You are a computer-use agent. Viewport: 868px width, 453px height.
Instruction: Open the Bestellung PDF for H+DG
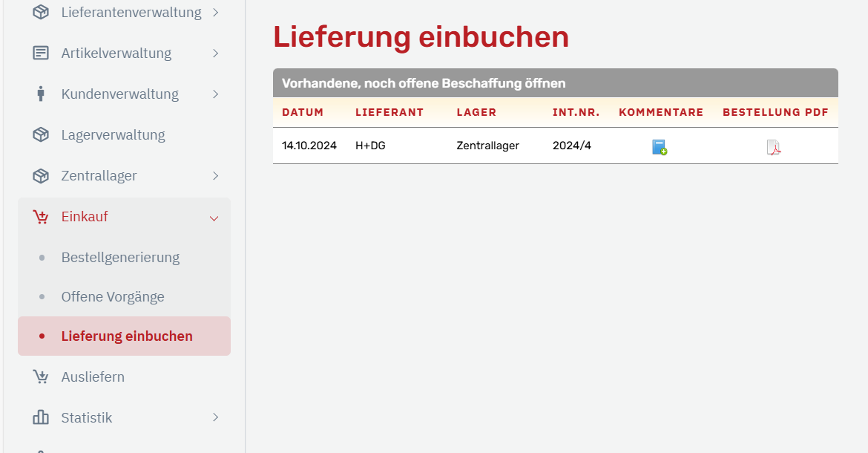pyautogui.click(x=773, y=147)
